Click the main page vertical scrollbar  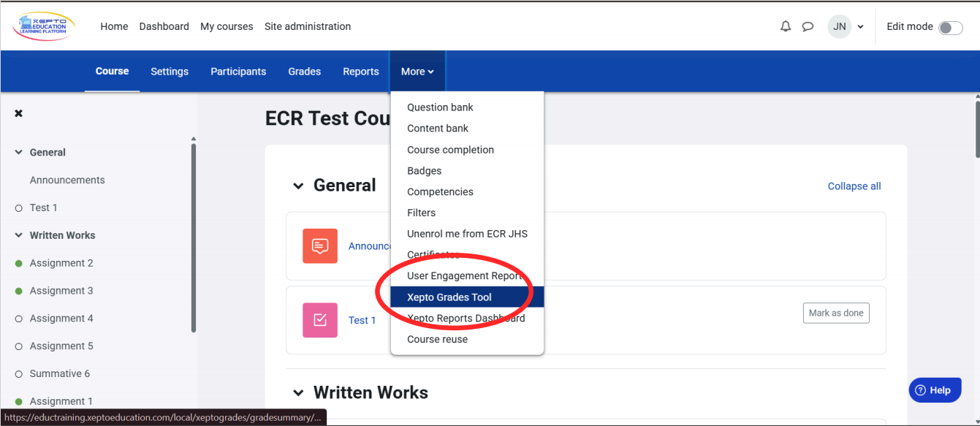pos(977,129)
